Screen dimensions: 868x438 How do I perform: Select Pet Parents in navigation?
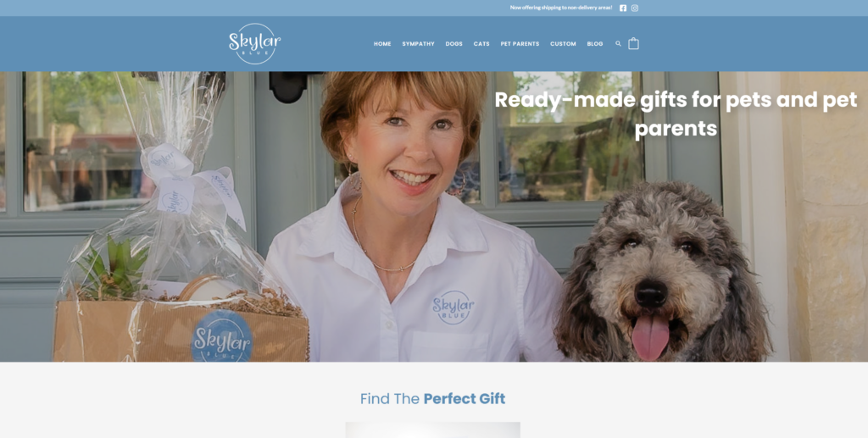tap(520, 44)
